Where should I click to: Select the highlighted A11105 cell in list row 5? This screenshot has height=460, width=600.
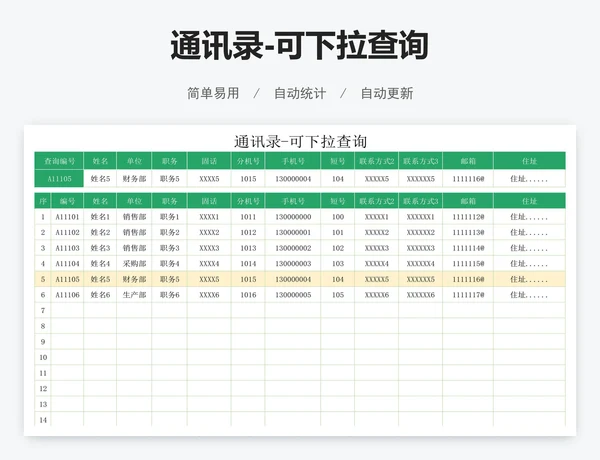[67, 279]
